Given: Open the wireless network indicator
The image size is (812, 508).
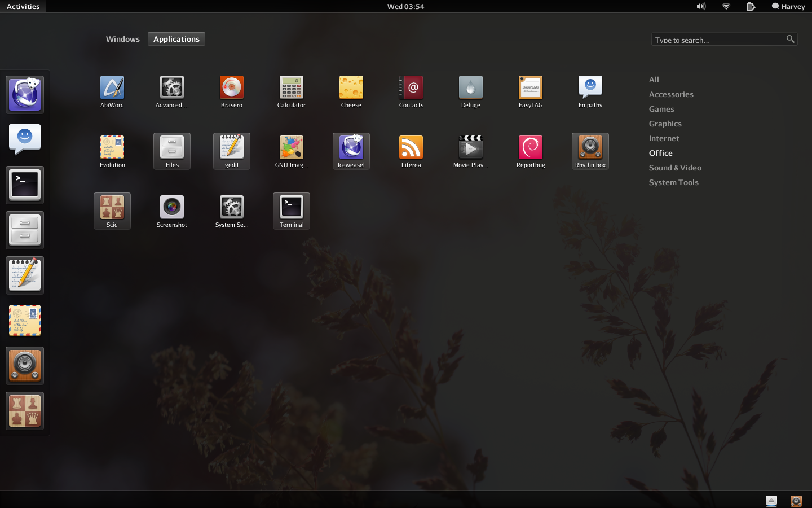Looking at the screenshot, I should point(726,6).
